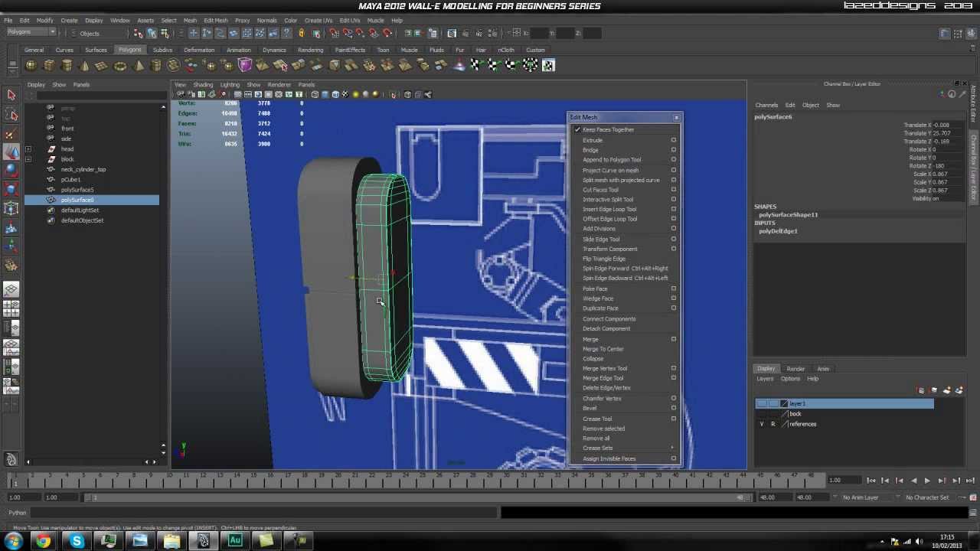Click the lock icon in status line
The height and width of the screenshot is (551, 980).
[301, 34]
